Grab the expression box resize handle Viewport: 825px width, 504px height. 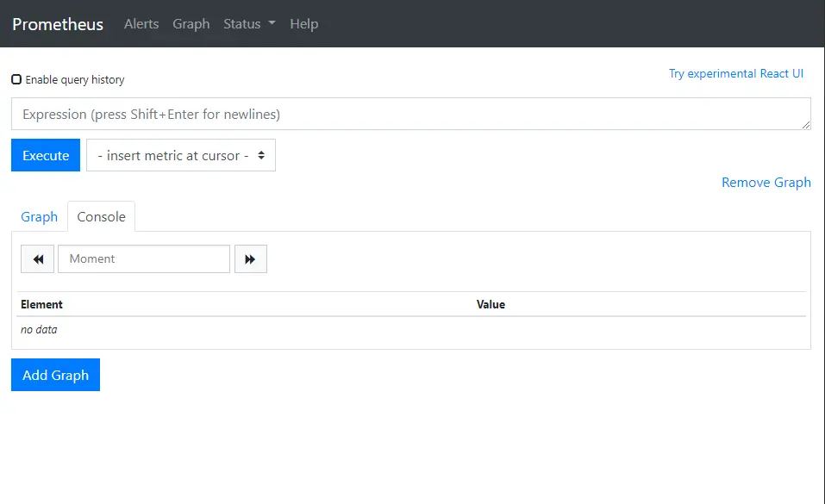point(805,125)
